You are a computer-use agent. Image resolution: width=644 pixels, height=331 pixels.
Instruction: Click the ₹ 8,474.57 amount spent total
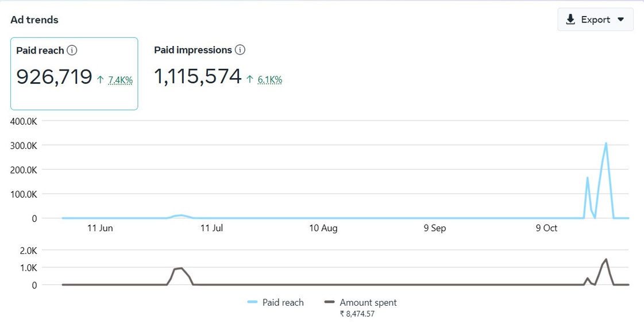coord(361,314)
